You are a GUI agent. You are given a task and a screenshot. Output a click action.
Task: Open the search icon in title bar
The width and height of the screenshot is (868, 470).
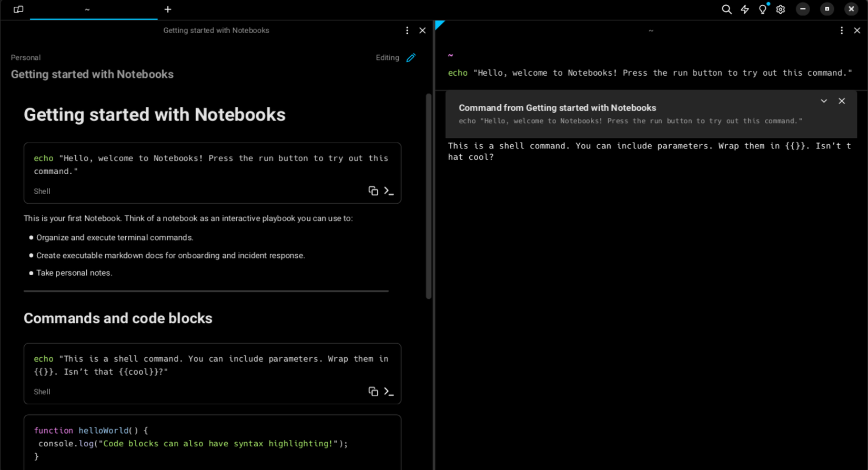click(x=726, y=9)
